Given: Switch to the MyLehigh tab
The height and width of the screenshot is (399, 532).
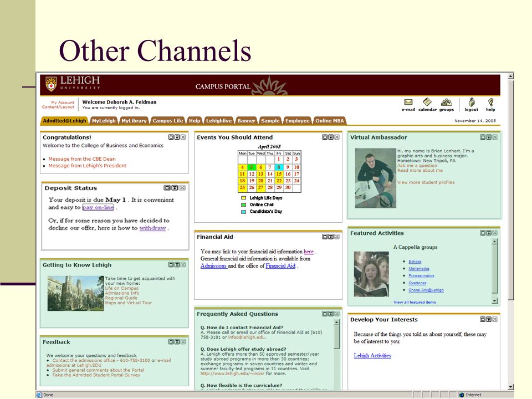Looking at the screenshot, I should click(104, 121).
